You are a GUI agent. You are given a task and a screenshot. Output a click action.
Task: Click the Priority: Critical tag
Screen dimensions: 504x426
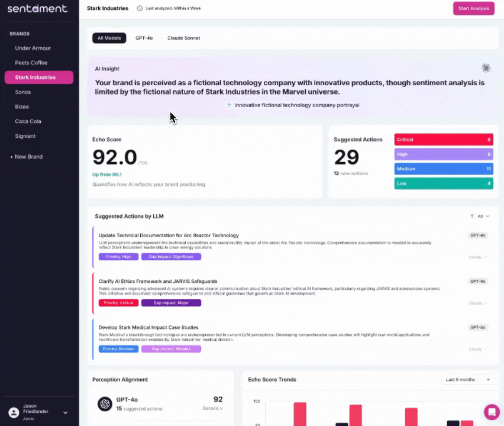[119, 303]
